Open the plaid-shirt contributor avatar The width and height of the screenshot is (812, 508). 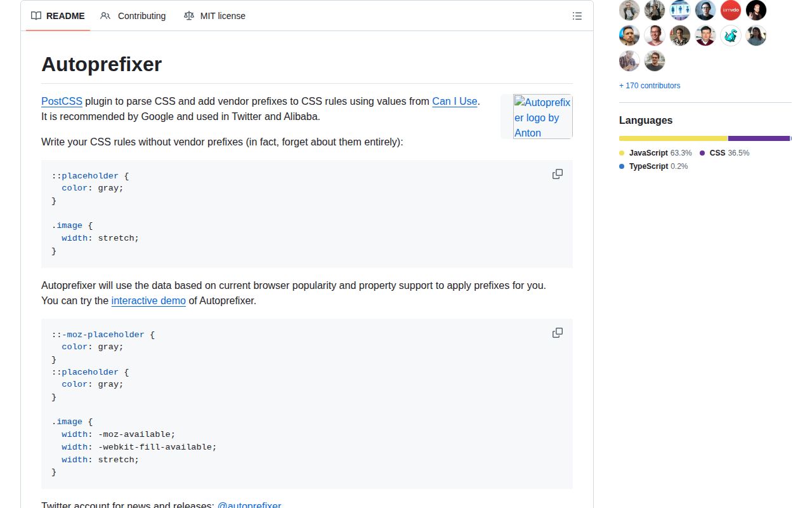tap(629, 61)
